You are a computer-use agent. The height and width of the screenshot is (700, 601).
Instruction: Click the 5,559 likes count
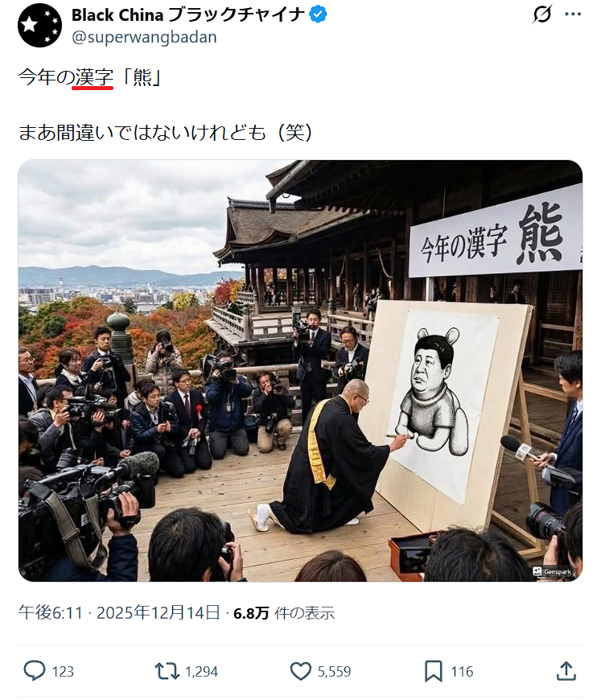[x=334, y=671]
